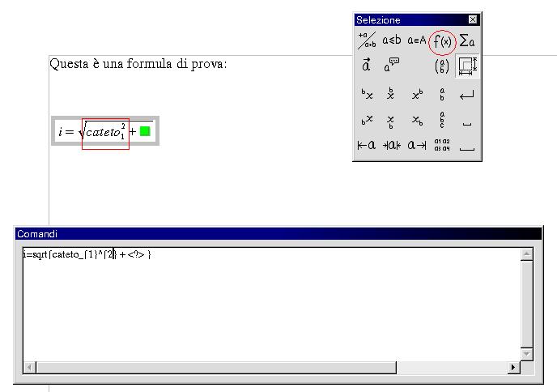Insert superscript right (x with raised b)
The width and height of the screenshot is (557, 392).
[x=417, y=95]
